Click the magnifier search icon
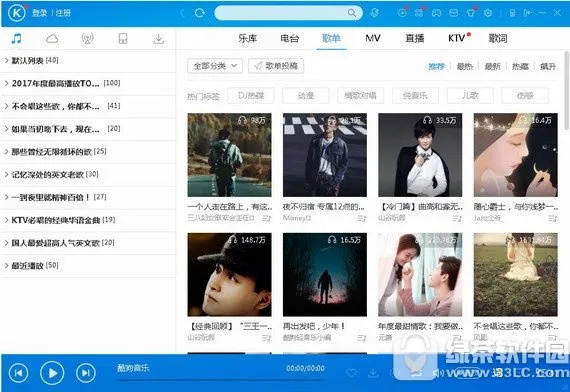 pos(352,13)
